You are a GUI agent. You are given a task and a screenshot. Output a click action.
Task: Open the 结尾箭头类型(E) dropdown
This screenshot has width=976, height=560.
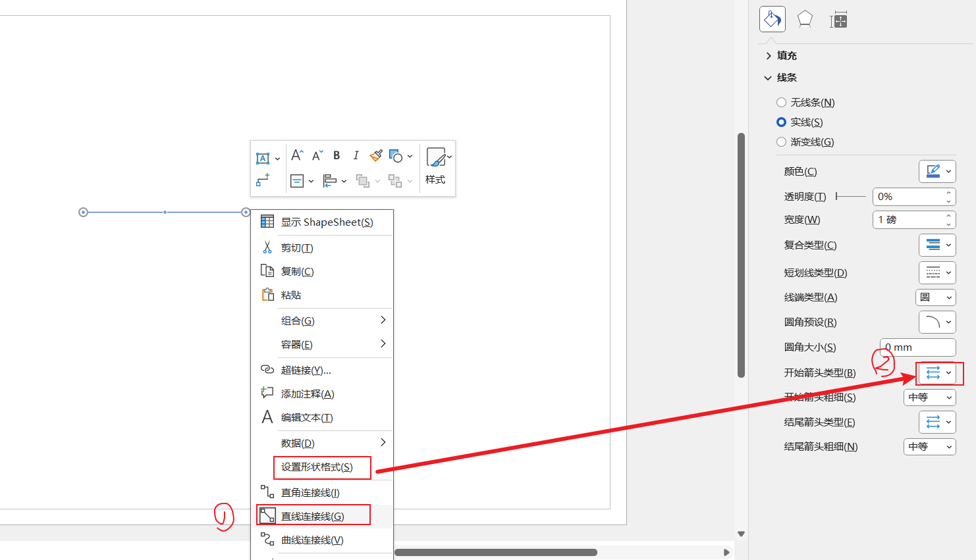(x=937, y=422)
